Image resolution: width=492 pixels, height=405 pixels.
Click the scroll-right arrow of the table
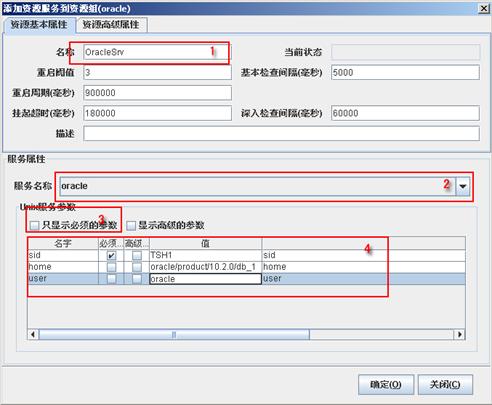click(x=460, y=334)
